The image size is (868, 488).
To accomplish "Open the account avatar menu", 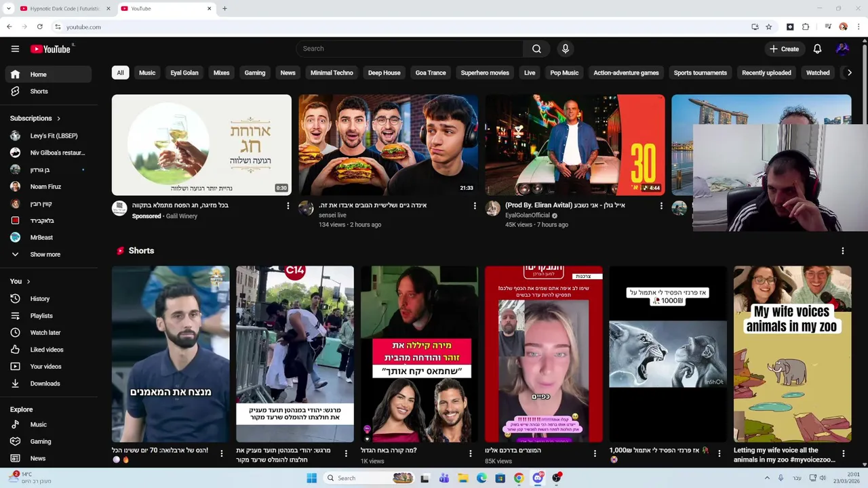I will point(842,49).
